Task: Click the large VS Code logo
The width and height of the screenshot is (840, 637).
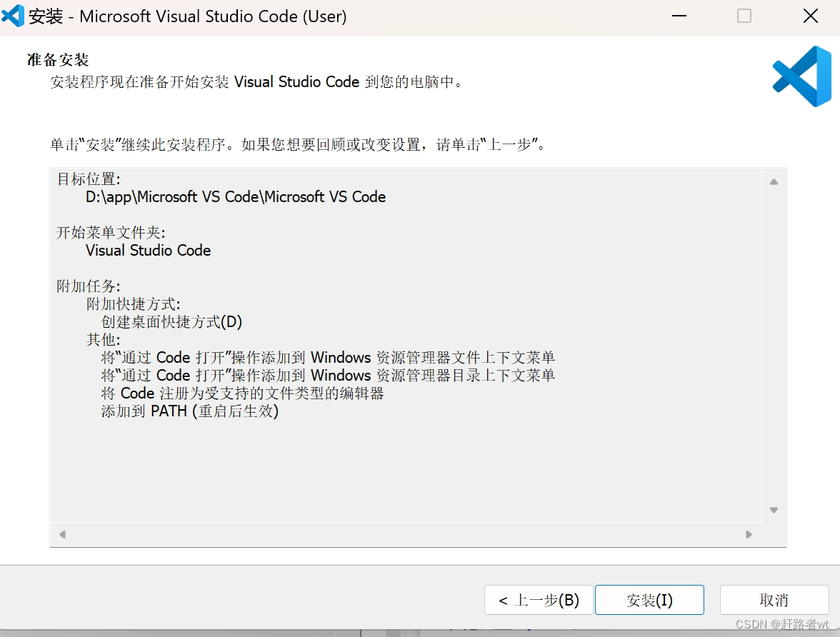Action: pyautogui.click(x=801, y=76)
